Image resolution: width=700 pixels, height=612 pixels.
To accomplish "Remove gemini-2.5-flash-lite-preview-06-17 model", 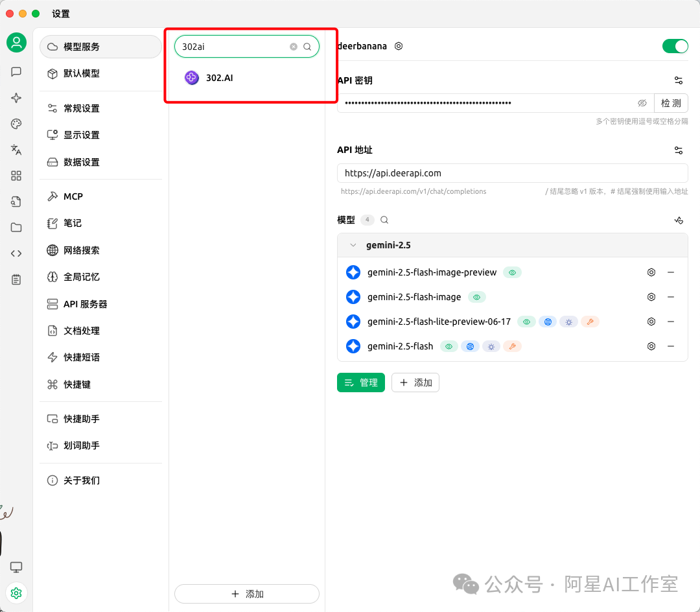I will click(671, 322).
